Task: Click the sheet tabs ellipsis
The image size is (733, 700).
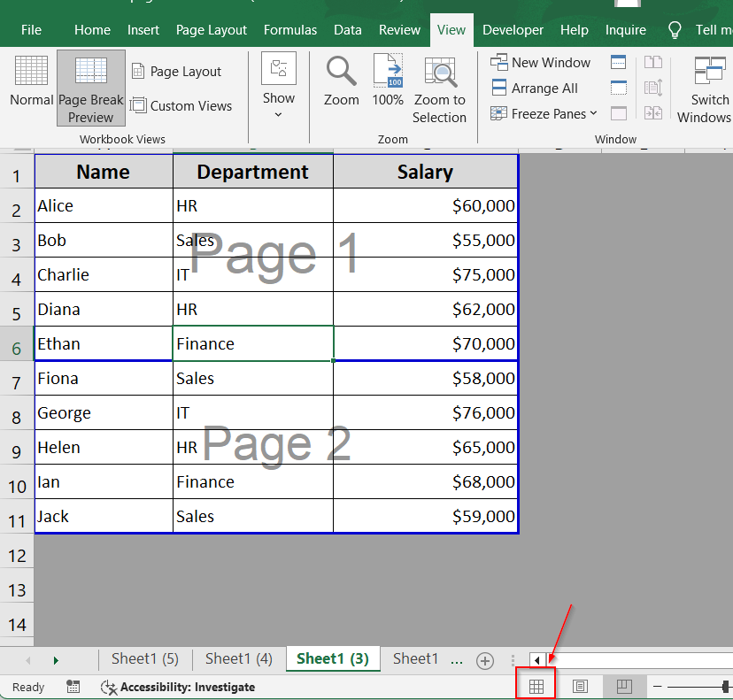Action: tap(457, 661)
